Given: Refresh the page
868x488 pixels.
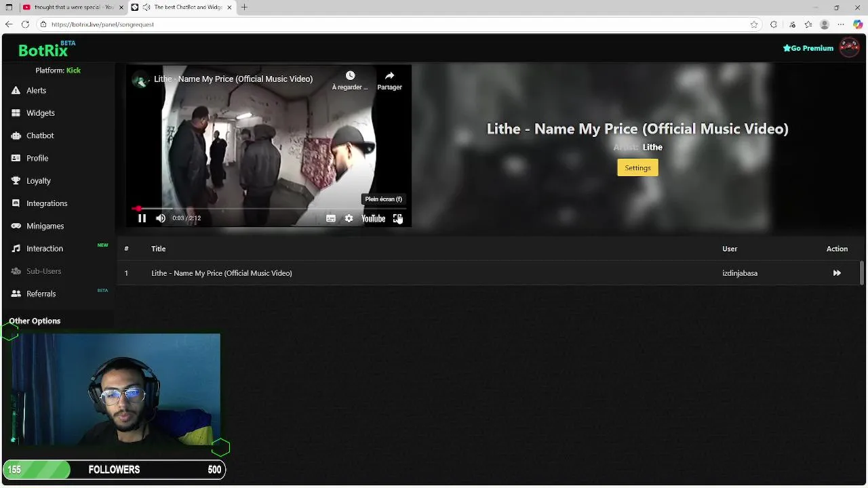Looking at the screenshot, I should pos(25,24).
